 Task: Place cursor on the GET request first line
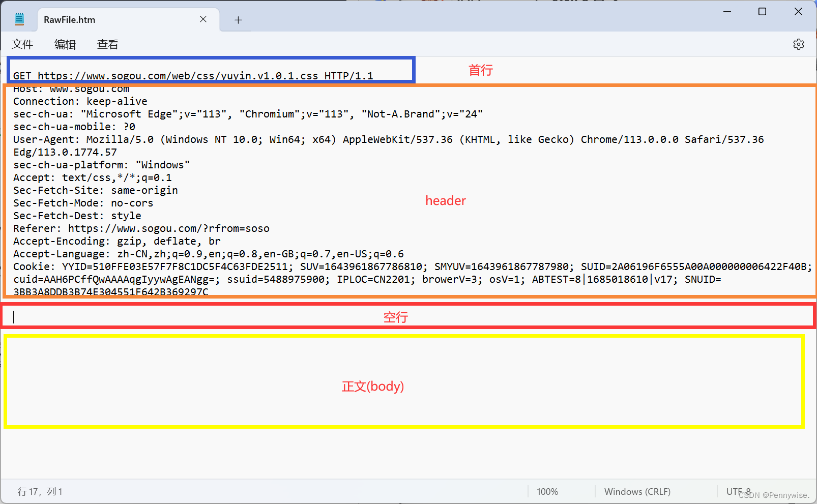click(x=193, y=75)
